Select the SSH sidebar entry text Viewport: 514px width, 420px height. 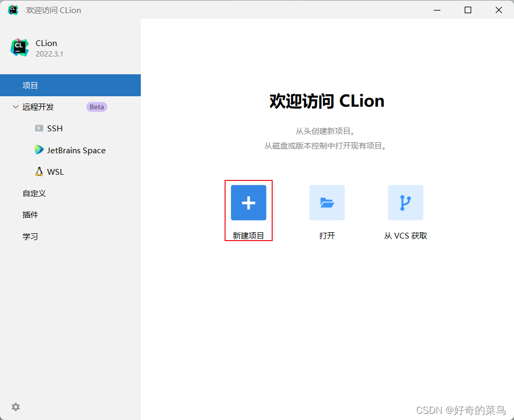point(55,128)
